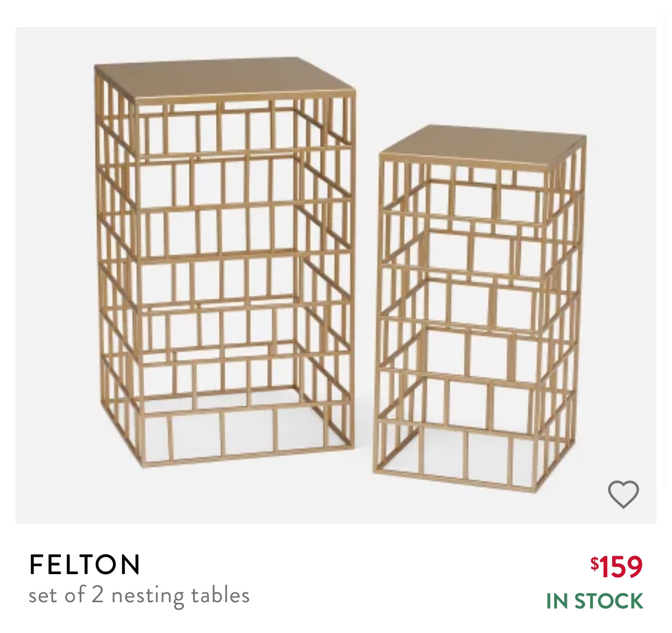Open the shorter gold nesting table image
Screen dimensions: 672x633
[479, 307]
